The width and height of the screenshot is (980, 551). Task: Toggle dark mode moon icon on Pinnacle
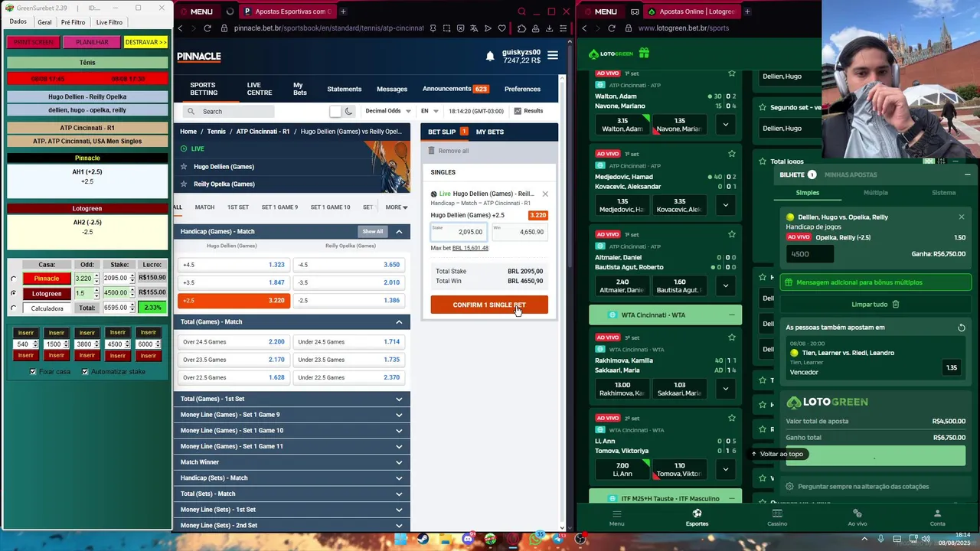(x=348, y=111)
